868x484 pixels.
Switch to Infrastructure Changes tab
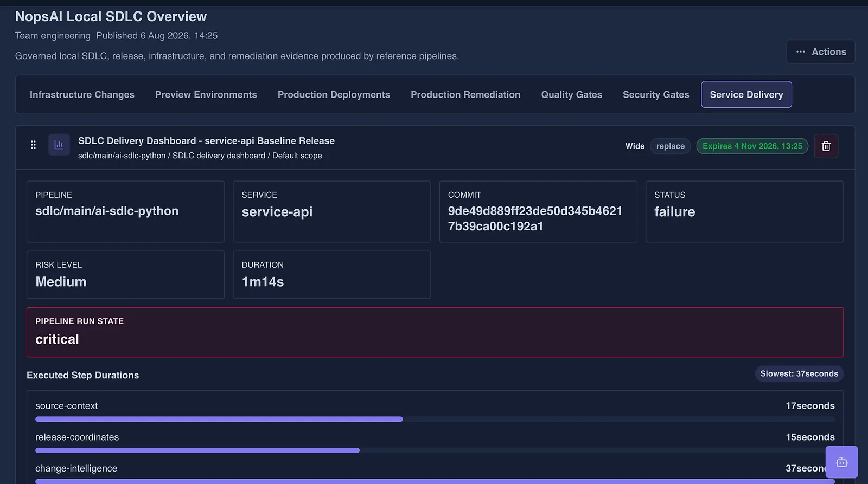click(82, 94)
